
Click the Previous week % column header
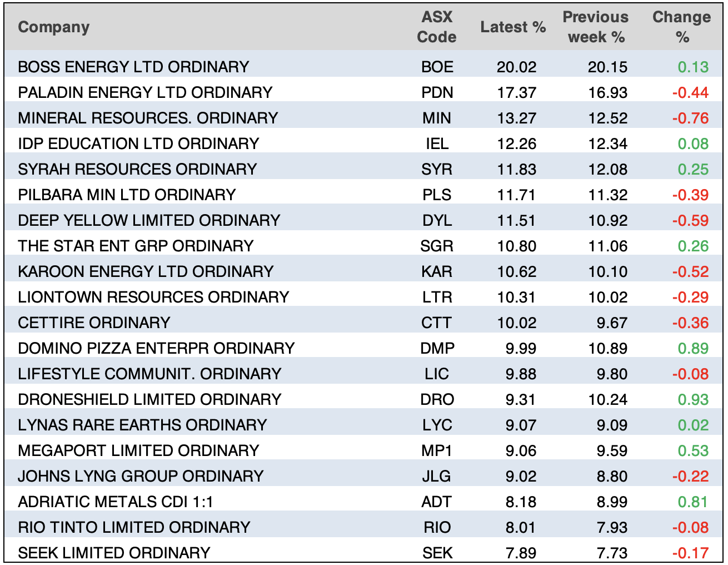tap(595, 27)
